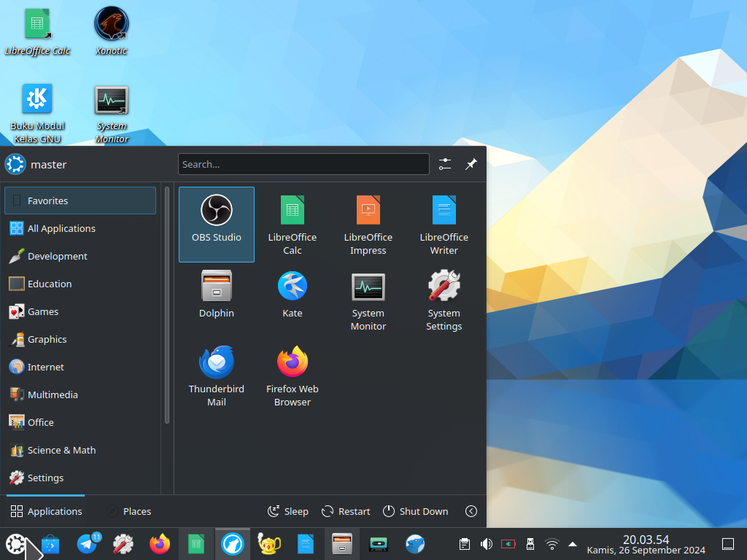Open the Internet category
Viewport: 747px width, 560px height.
(x=80, y=367)
